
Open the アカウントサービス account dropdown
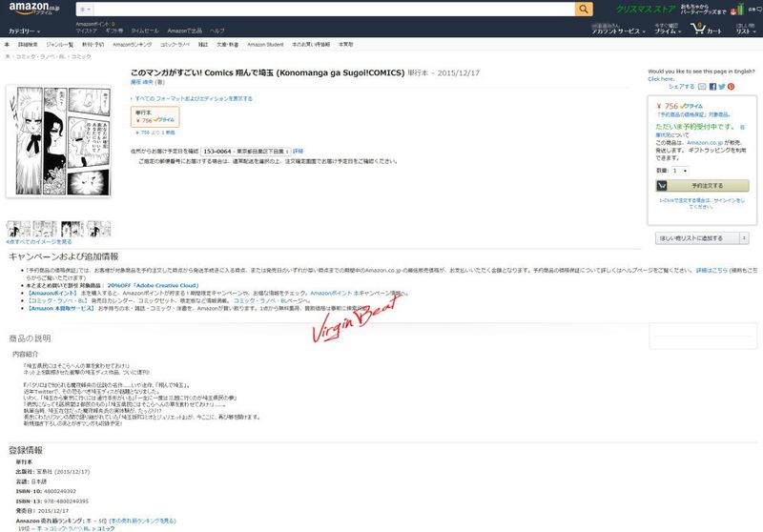click(x=618, y=31)
